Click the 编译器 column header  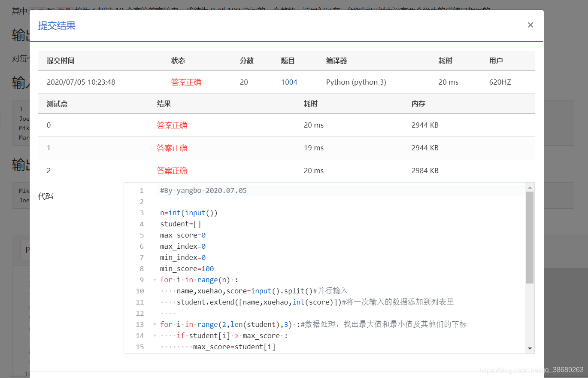(x=336, y=61)
